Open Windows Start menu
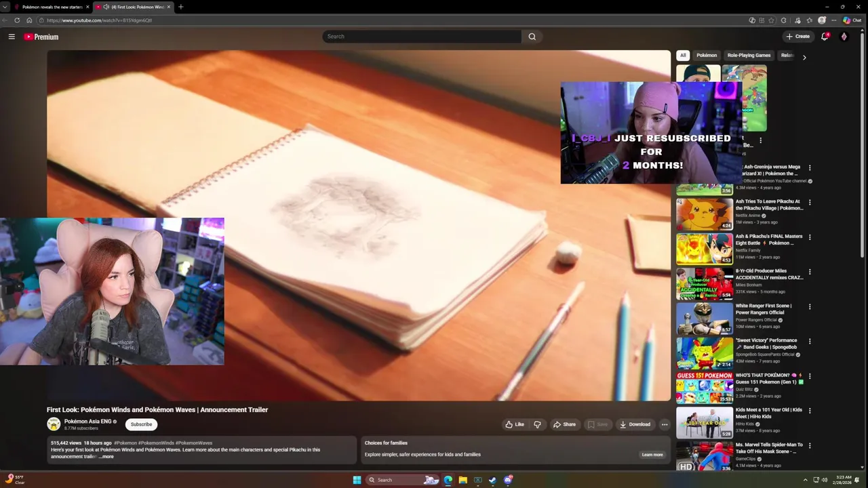 [x=357, y=480]
